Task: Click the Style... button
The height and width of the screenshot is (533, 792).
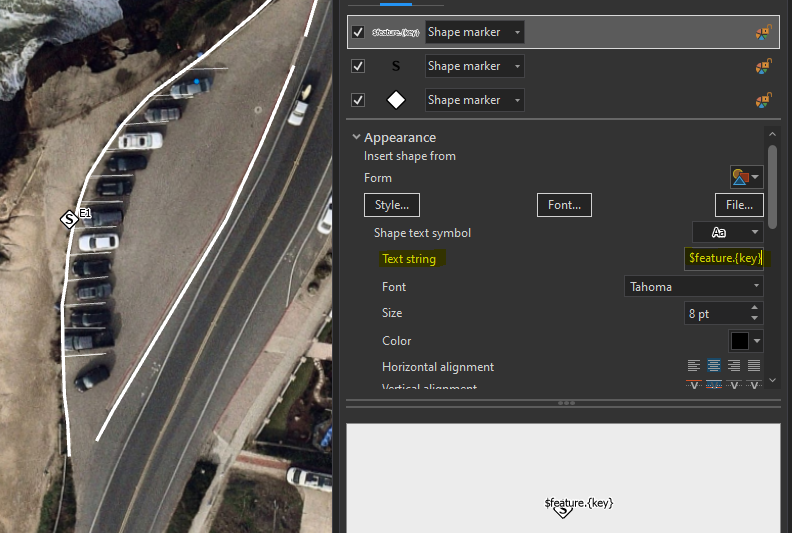Action: 391,205
